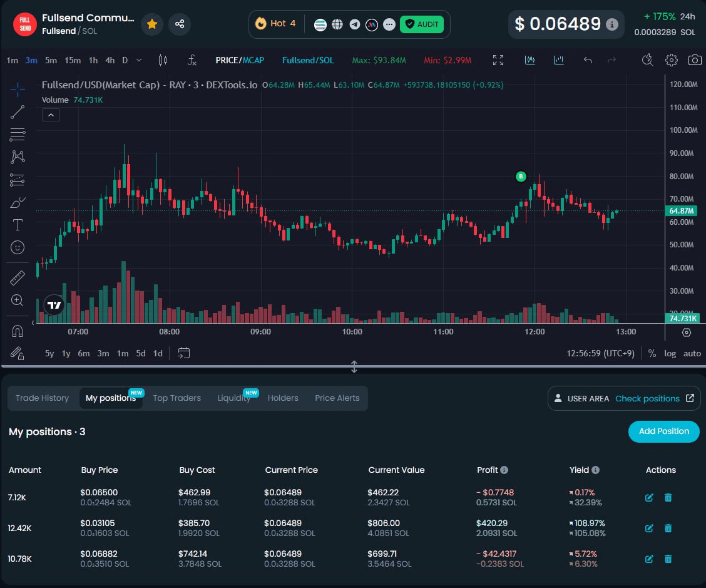Toggle magnet mode on the drawing toolbar

pos(18,331)
